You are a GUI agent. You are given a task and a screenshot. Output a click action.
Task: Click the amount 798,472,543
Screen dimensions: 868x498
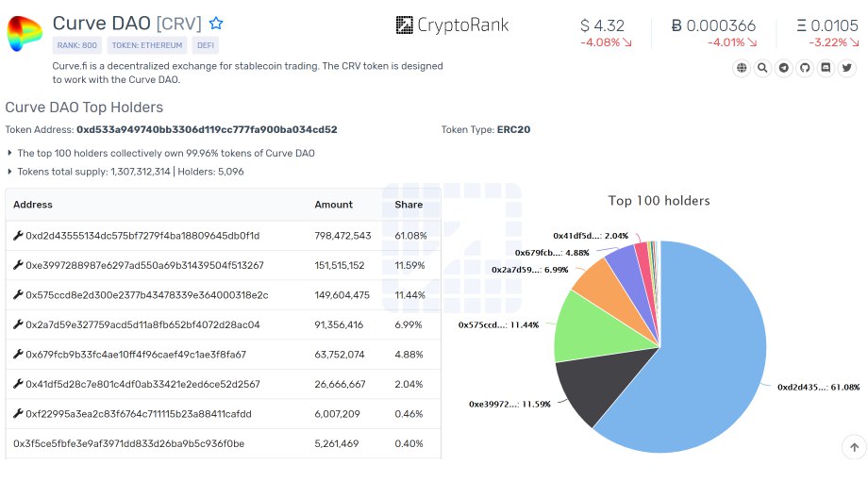click(342, 236)
